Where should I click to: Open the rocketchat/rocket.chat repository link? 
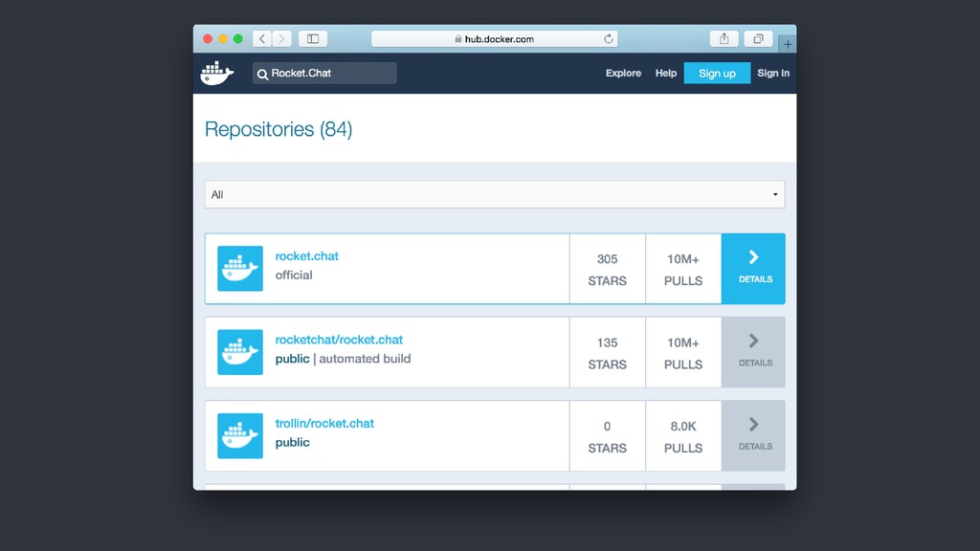tap(339, 340)
